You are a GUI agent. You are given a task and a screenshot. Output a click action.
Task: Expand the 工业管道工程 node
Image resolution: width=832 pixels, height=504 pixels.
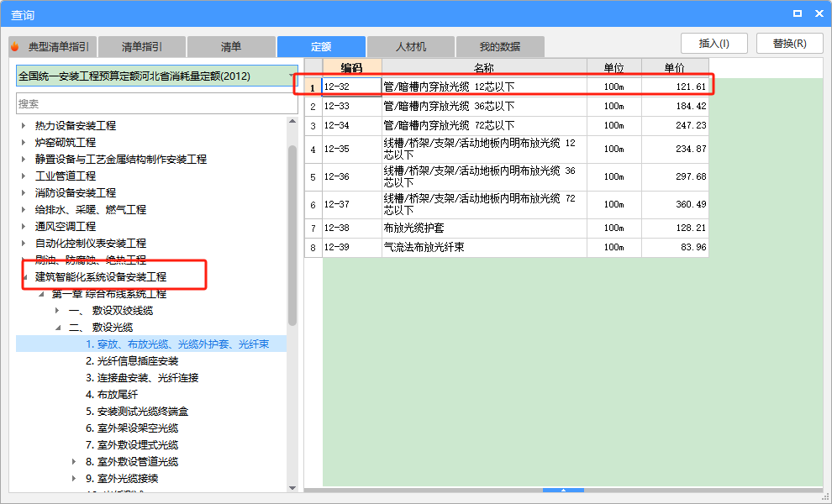[x=24, y=176]
